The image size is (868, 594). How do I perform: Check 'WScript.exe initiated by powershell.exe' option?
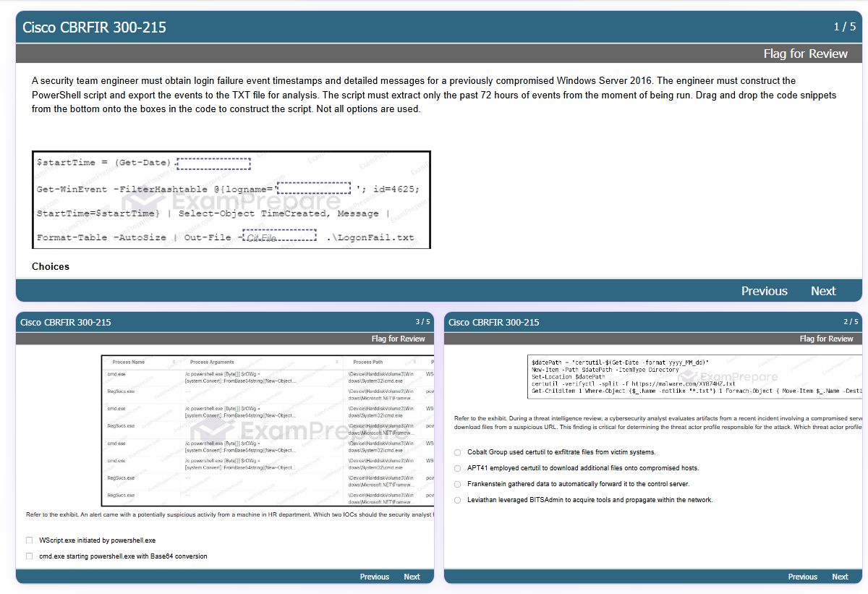(30, 540)
